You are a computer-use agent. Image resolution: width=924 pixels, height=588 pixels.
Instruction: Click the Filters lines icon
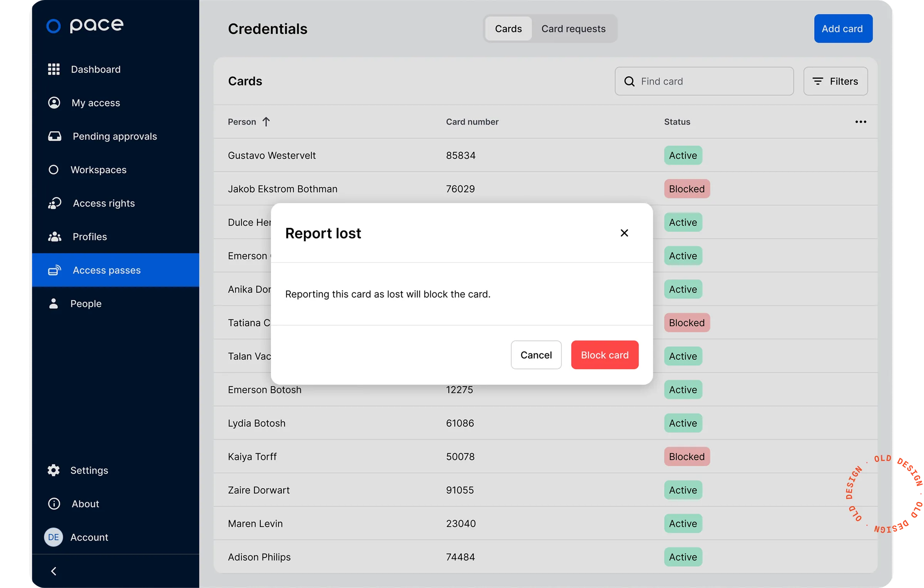click(817, 81)
